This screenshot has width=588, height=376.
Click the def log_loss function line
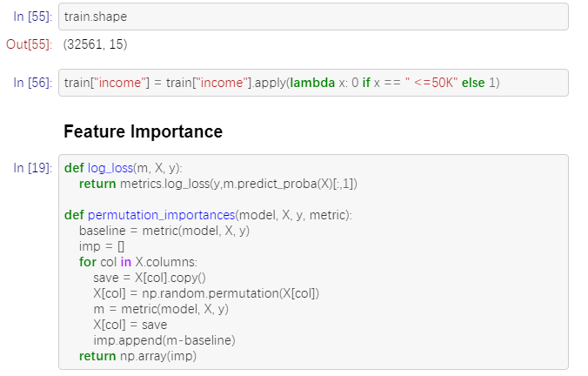coord(123,168)
